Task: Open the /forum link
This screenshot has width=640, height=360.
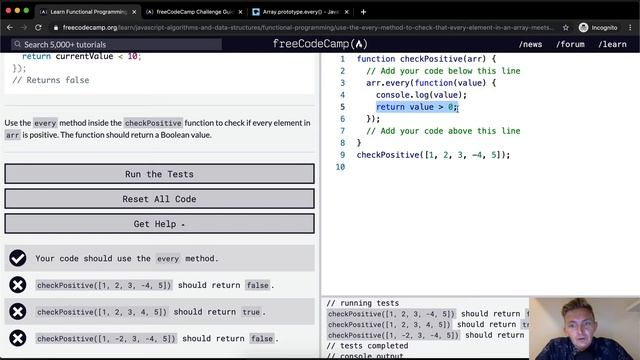Action: click(570, 44)
